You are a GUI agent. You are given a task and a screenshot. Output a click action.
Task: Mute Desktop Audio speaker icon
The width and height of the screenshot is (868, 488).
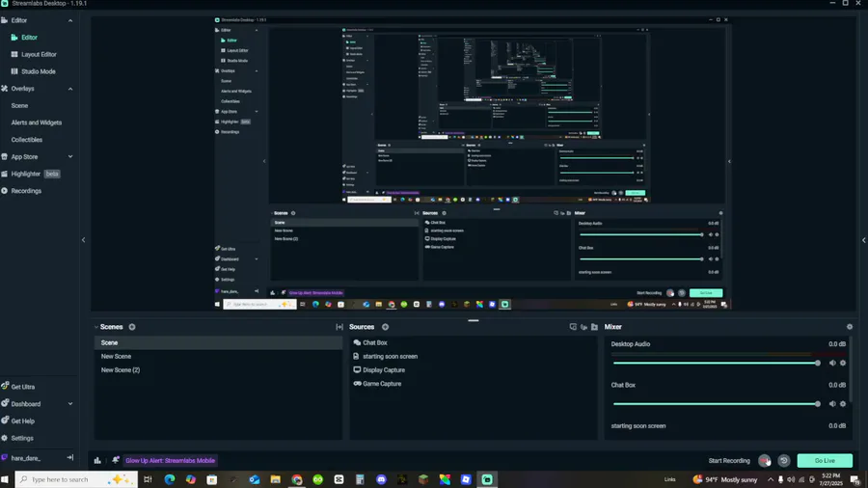click(x=832, y=363)
